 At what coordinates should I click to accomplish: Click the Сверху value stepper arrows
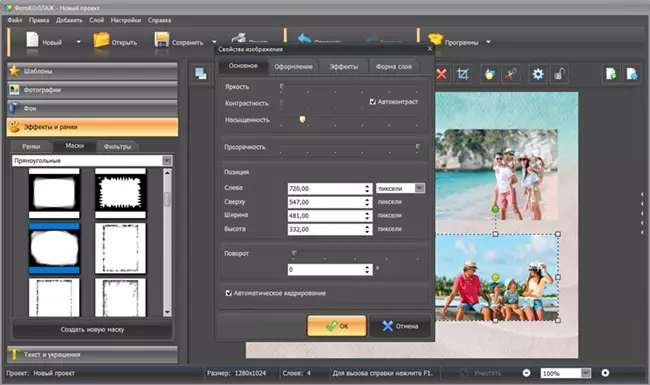click(367, 202)
